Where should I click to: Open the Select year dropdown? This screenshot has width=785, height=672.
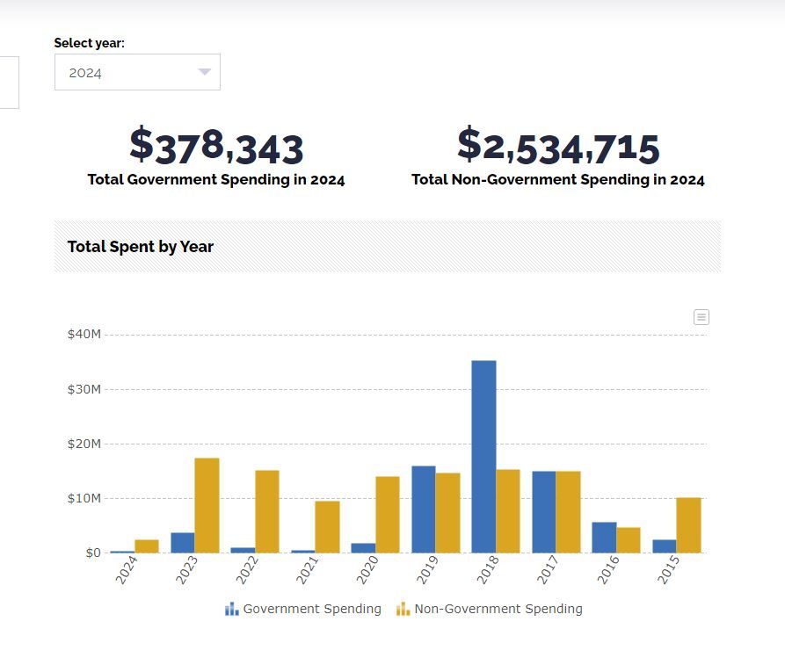coord(137,72)
